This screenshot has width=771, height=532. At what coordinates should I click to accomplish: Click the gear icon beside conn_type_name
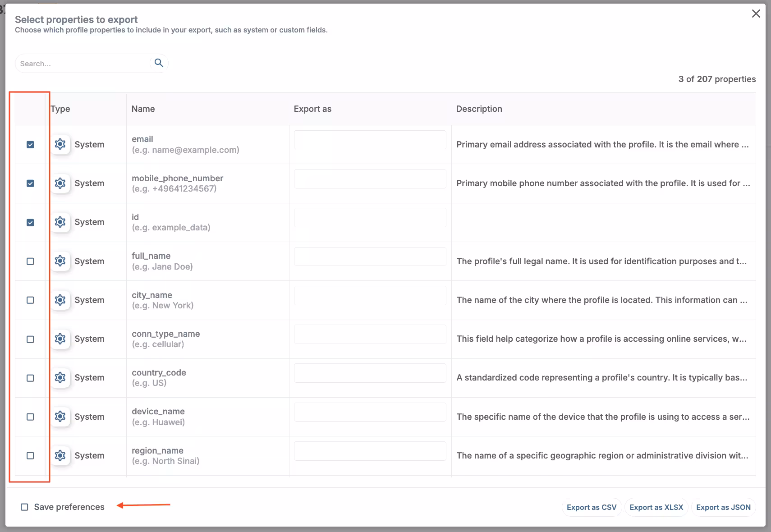[x=60, y=339]
